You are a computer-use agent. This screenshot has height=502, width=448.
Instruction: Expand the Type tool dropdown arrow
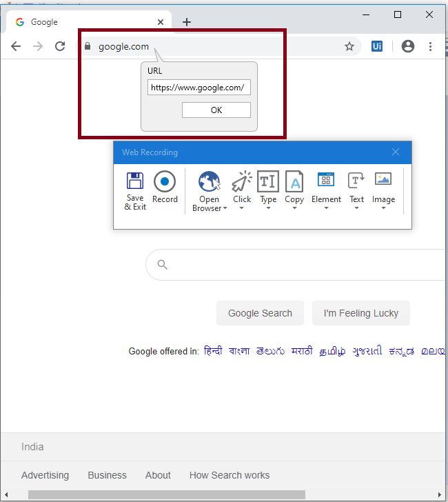point(269,208)
